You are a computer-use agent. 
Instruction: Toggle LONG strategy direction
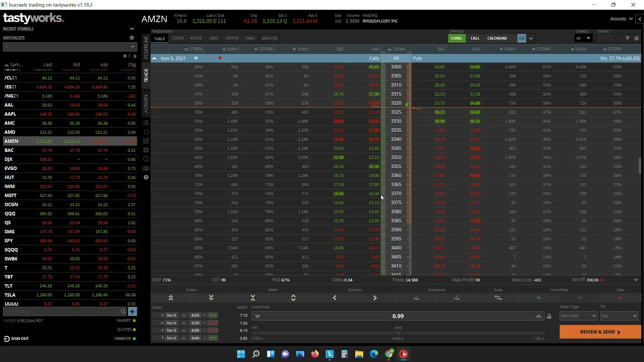[x=456, y=38]
